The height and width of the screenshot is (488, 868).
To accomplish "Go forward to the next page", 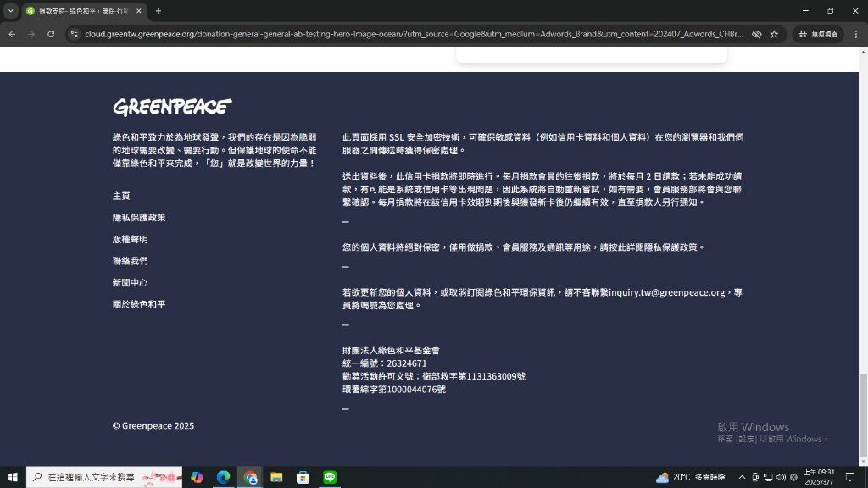I will click(x=31, y=34).
